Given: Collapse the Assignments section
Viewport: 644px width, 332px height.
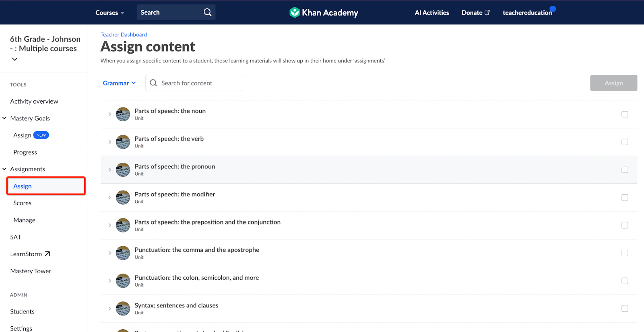Looking at the screenshot, I should (x=4, y=169).
